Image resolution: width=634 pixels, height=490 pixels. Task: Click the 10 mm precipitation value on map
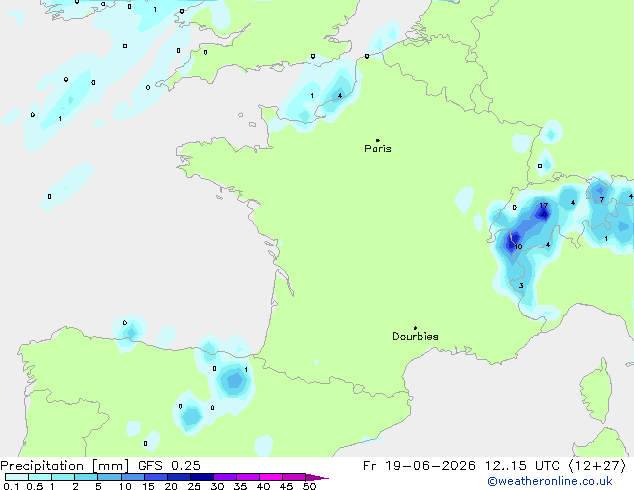pos(518,247)
